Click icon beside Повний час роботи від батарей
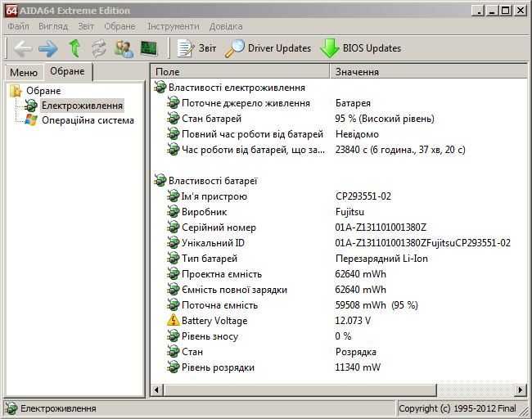Viewport: 532px width, 419px height. tap(173, 134)
